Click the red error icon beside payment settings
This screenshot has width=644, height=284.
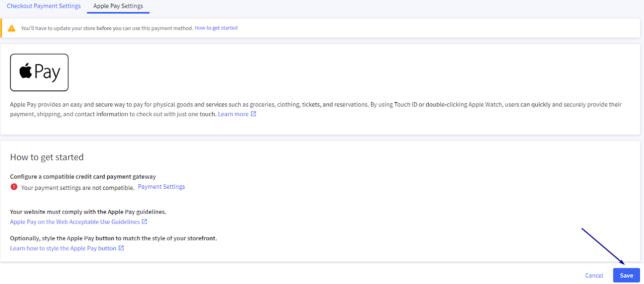(14, 187)
